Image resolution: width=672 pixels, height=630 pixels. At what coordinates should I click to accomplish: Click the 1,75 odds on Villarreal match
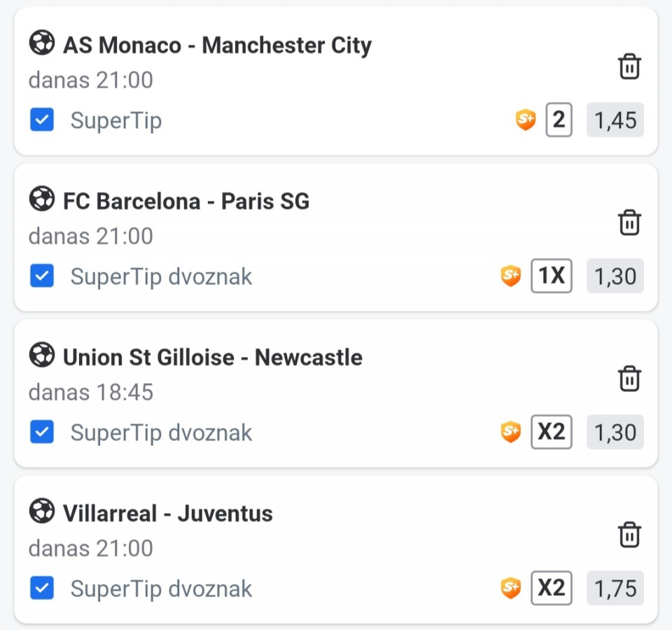pos(615,589)
